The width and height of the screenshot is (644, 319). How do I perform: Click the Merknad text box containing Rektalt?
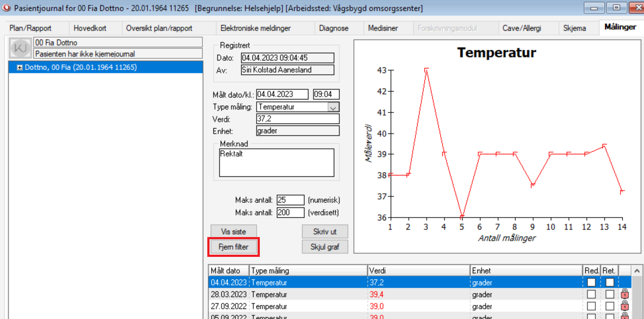(277, 163)
